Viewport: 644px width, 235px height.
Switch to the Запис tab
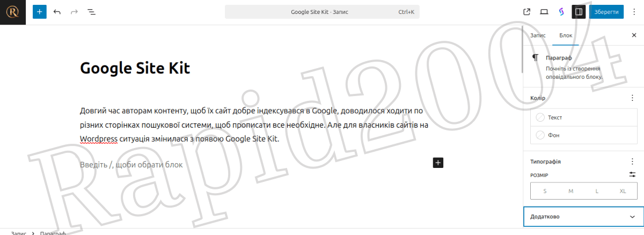pyautogui.click(x=538, y=35)
